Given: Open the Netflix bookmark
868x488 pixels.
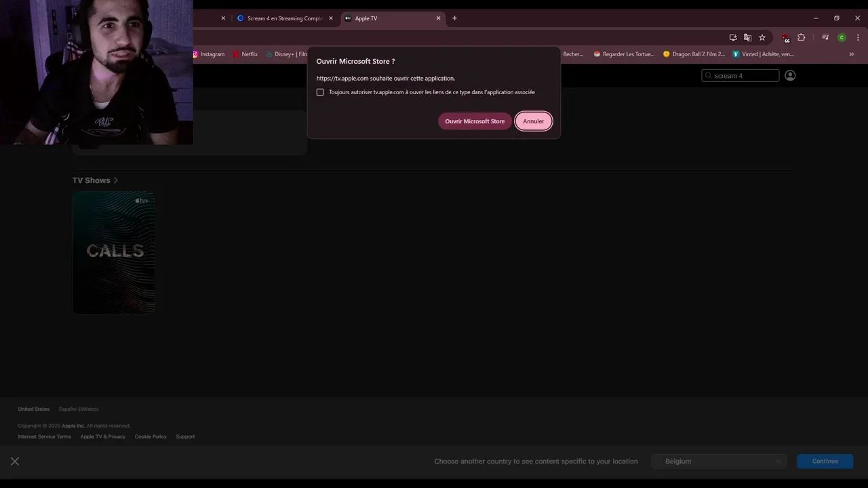Looking at the screenshot, I should (x=245, y=54).
